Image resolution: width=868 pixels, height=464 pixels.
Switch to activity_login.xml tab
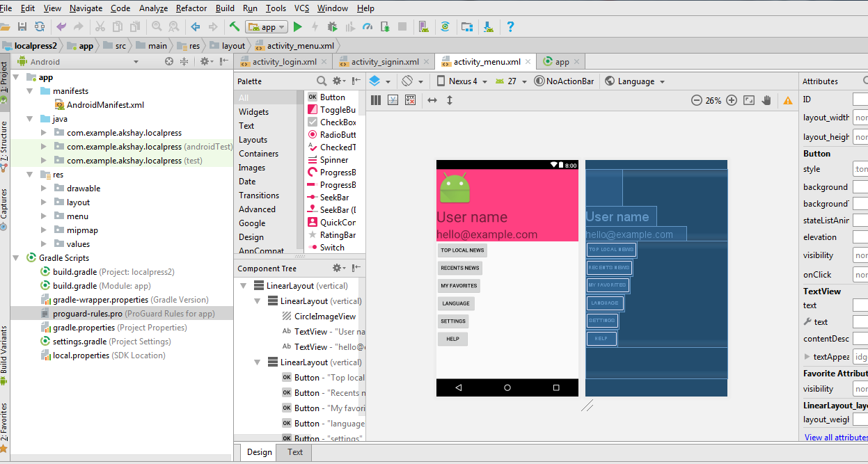(285, 61)
